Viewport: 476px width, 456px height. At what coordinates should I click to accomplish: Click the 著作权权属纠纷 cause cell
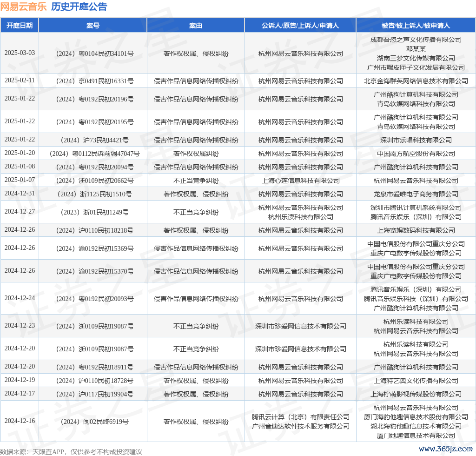tap(196, 154)
